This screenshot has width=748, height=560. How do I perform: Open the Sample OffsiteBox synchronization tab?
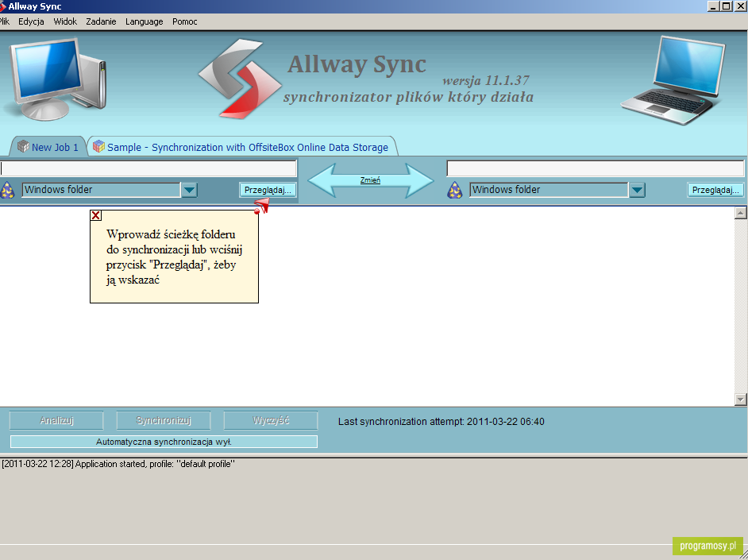coord(243,147)
